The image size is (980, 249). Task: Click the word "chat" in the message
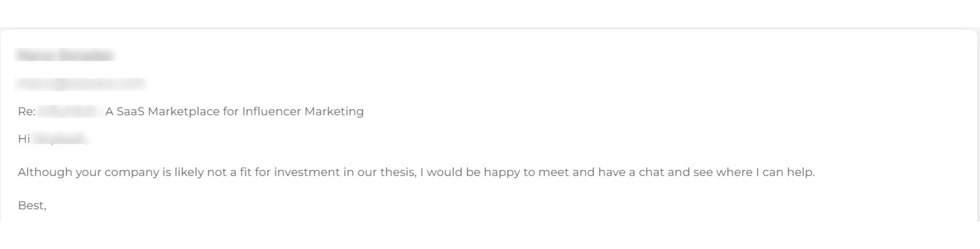click(x=651, y=172)
